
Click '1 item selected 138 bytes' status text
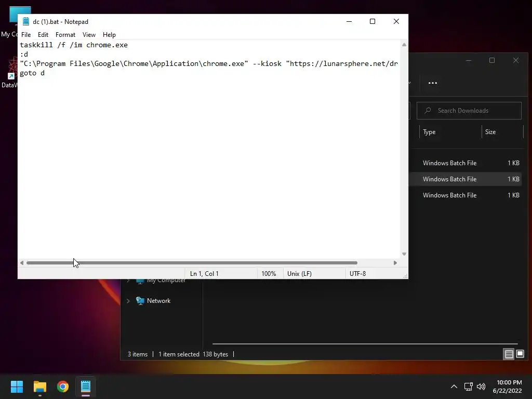click(193, 354)
